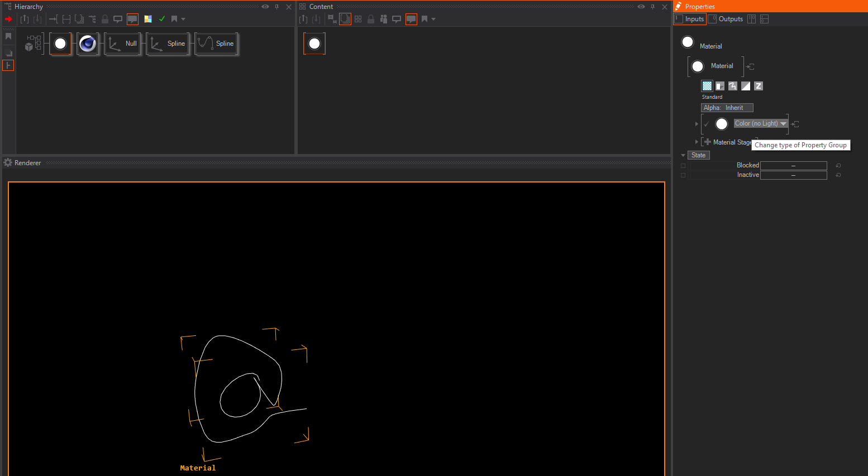Viewport: 868px width, 476px height.
Task: Open the Color (no Light) dropdown
Action: [783, 124]
